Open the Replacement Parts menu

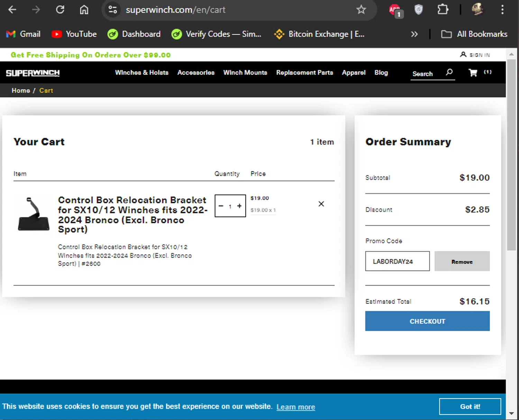click(x=304, y=73)
